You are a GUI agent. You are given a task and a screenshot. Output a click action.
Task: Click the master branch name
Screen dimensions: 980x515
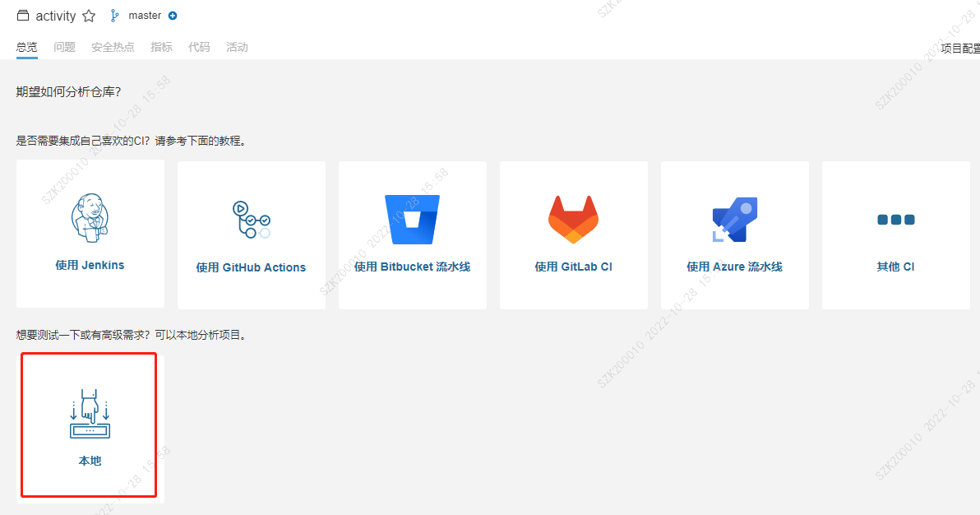pyautogui.click(x=145, y=16)
